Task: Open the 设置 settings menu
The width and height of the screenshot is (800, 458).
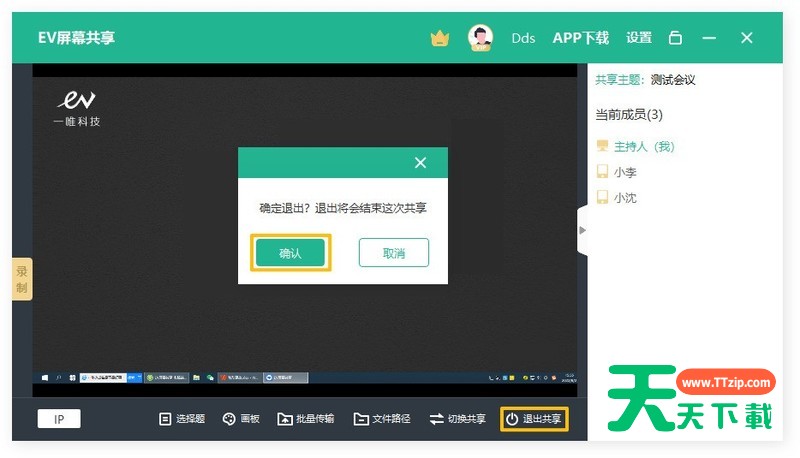Action: click(639, 38)
